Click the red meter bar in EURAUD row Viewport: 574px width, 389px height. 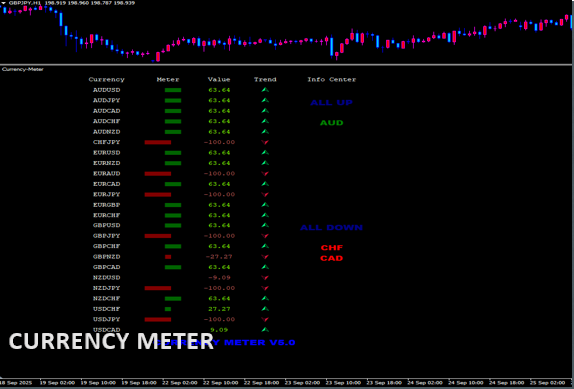tap(158, 173)
